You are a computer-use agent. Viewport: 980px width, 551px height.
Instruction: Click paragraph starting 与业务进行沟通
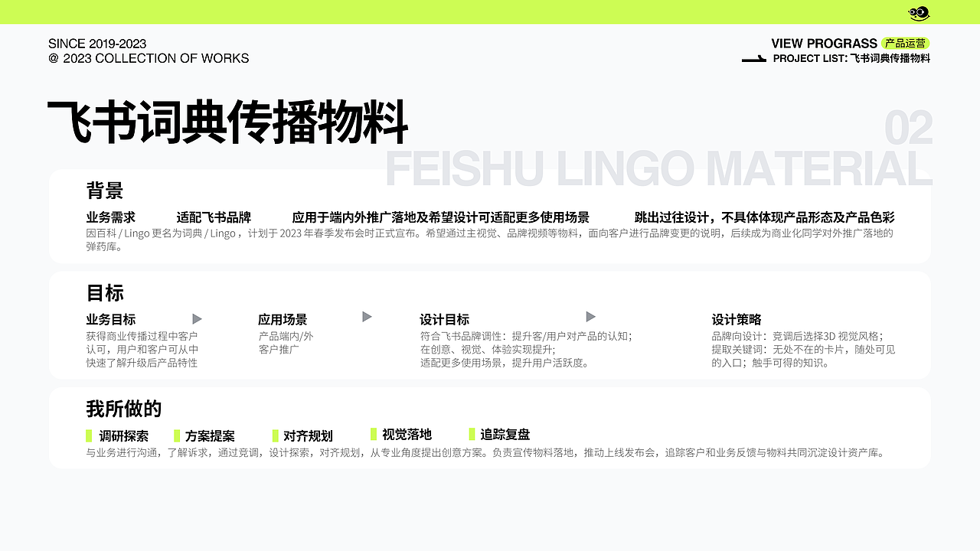[487, 453]
